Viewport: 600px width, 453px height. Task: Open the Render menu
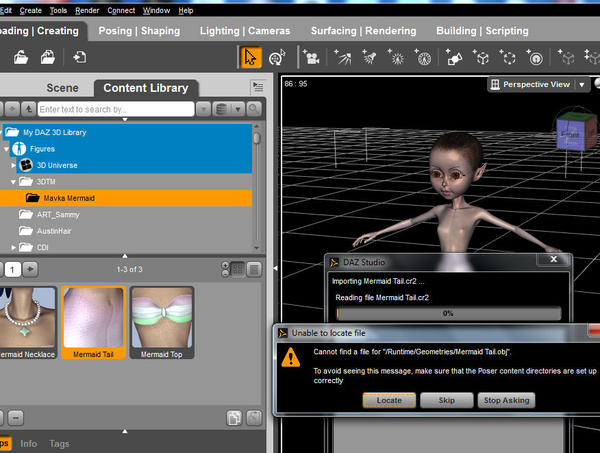click(x=87, y=11)
